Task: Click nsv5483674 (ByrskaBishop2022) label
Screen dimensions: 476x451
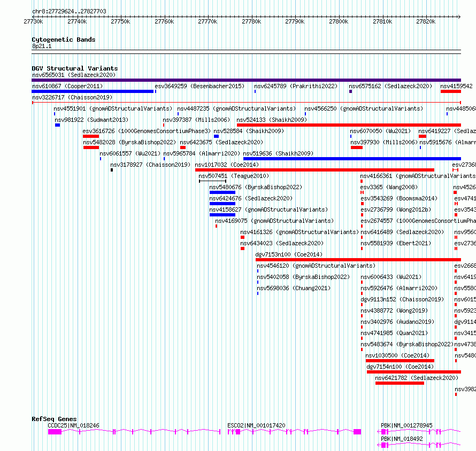Action: coord(407,344)
